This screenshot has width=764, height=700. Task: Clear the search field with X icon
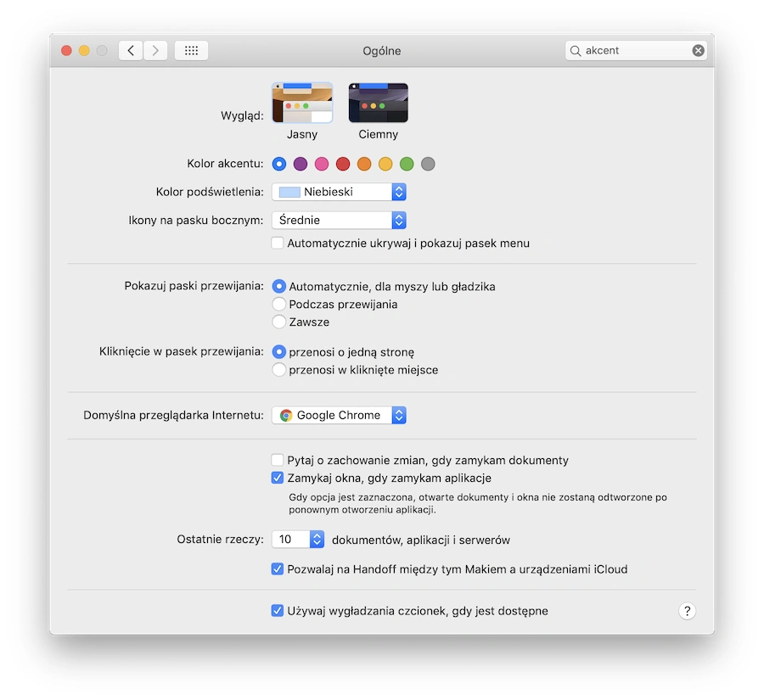click(699, 50)
